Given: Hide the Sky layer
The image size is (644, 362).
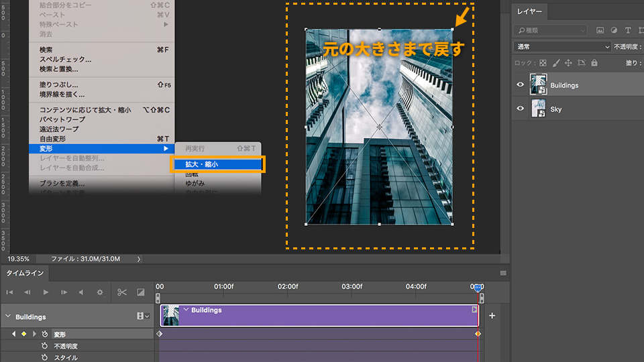Looking at the screenshot, I should 520,109.
